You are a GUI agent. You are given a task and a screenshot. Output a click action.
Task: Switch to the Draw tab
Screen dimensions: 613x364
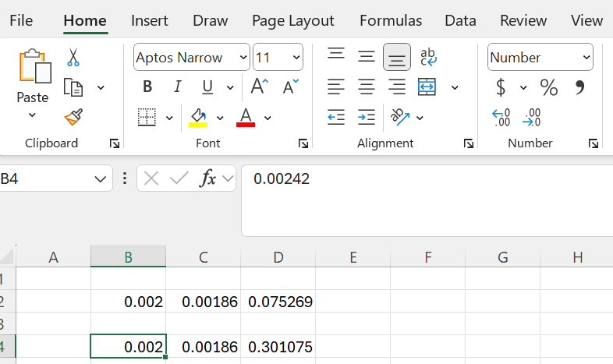tap(211, 20)
